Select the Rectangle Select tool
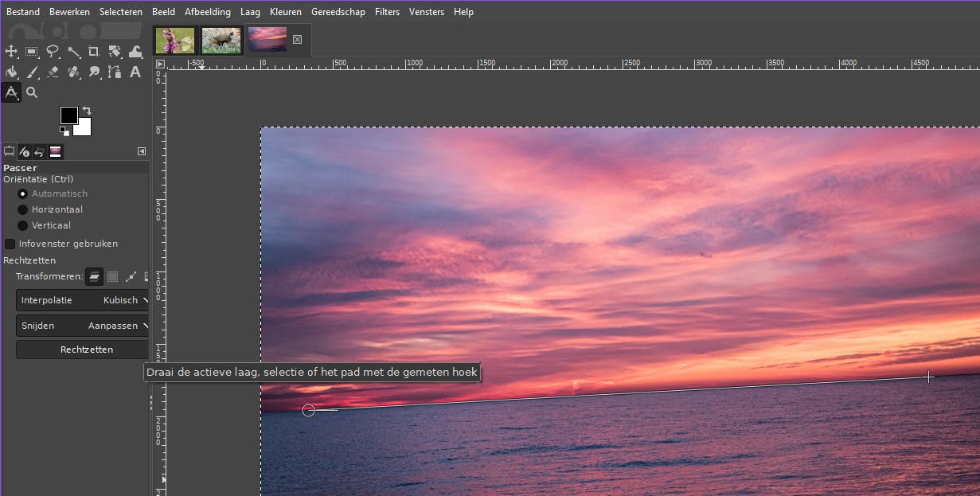This screenshot has width=980, height=496. tap(32, 52)
